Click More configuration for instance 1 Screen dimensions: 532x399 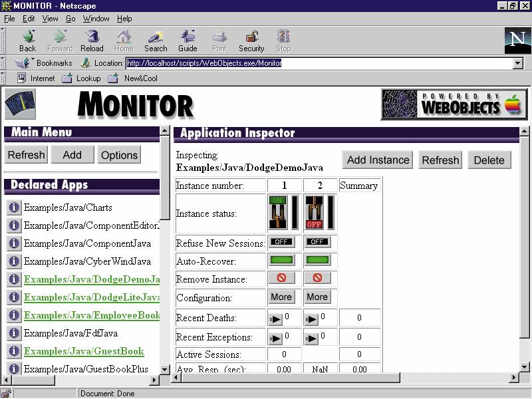click(x=281, y=297)
